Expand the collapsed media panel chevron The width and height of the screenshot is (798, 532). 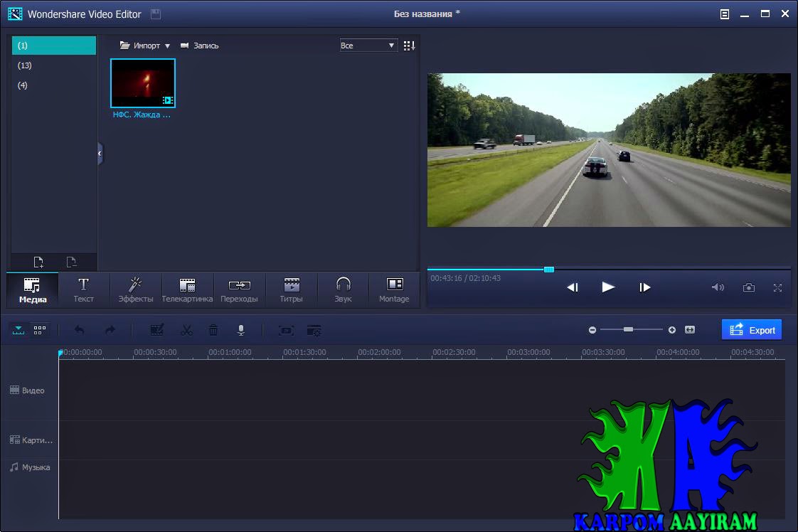click(99, 153)
